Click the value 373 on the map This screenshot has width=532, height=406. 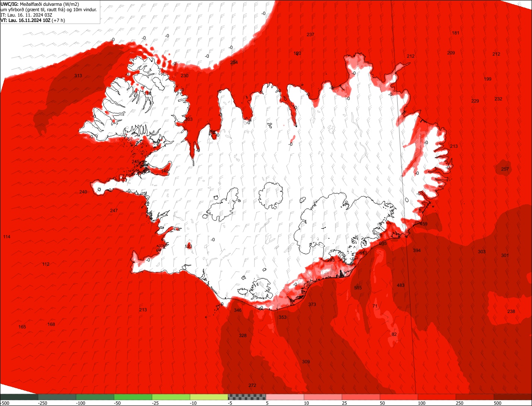point(312,304)
